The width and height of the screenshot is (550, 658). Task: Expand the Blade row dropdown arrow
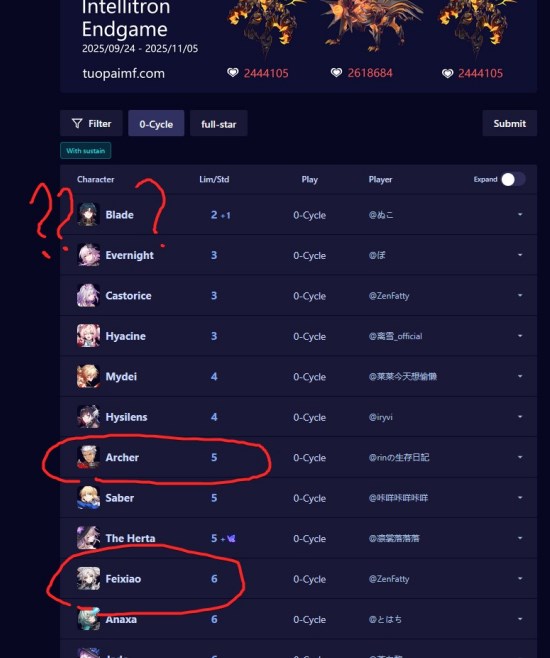click(520, 214)
